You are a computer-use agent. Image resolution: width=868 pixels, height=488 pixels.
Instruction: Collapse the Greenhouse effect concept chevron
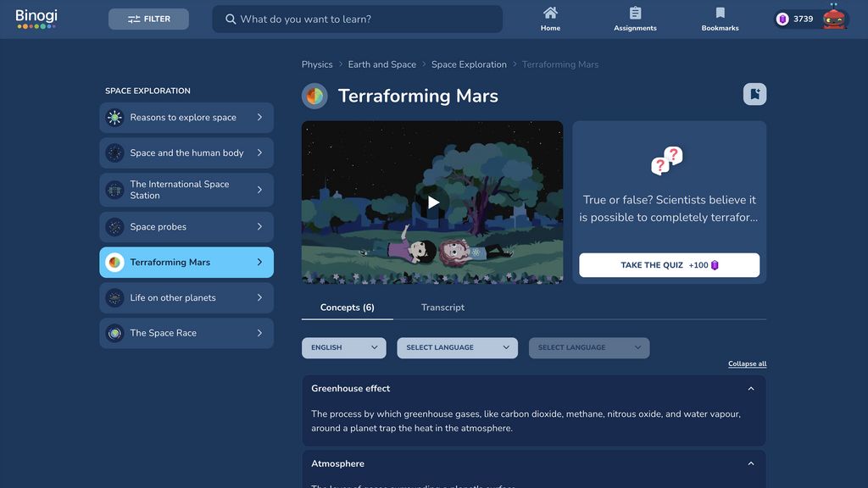click(x=751, y=389)
